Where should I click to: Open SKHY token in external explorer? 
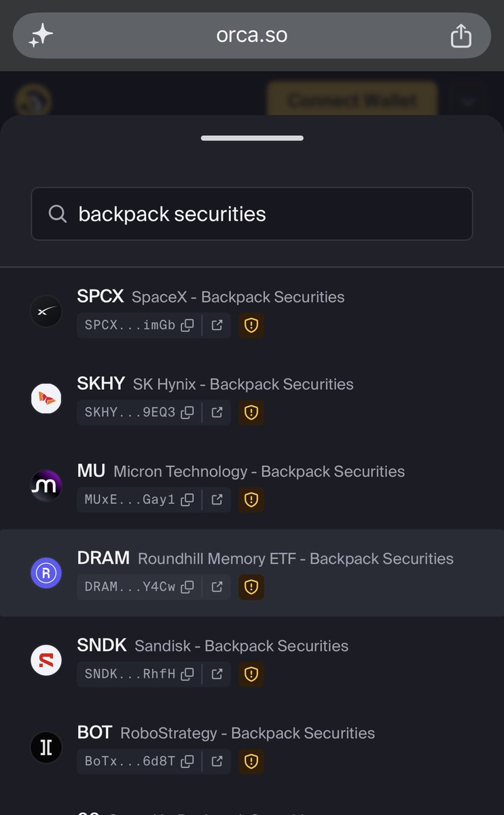pos(217,412)
